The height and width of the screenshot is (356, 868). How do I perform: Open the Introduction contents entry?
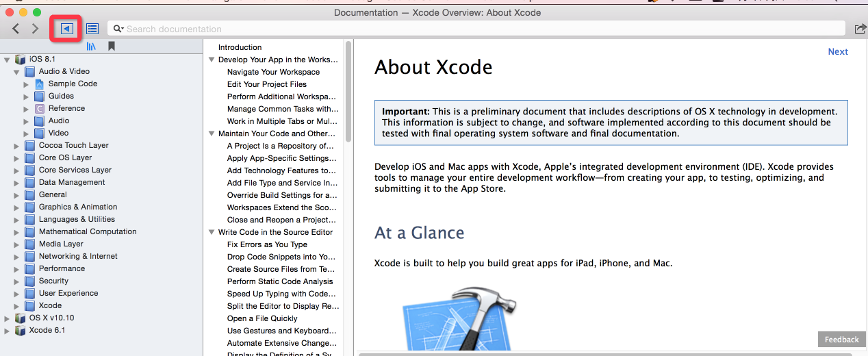pos(240,47)
